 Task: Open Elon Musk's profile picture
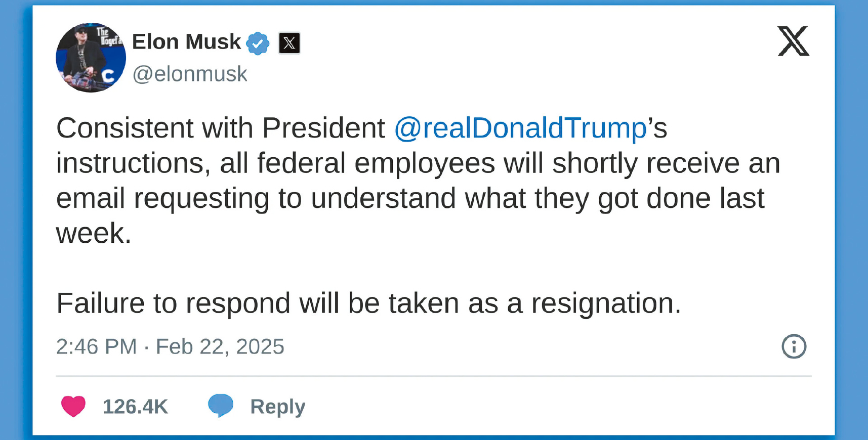click(91, 58)
